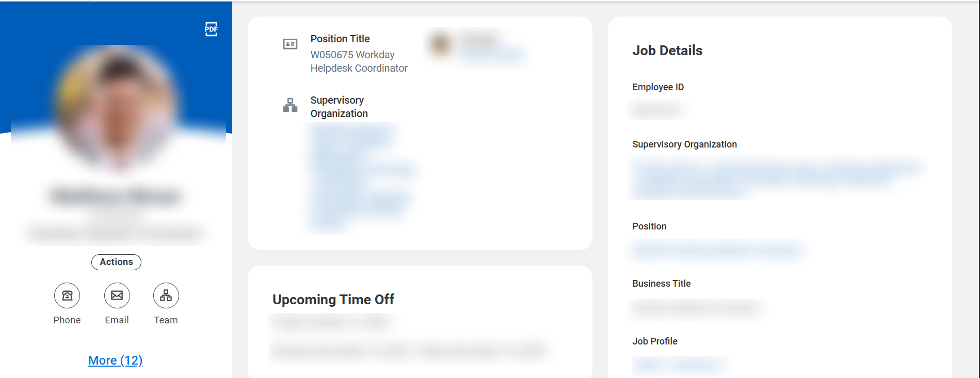Click the hierarchy icon beside Supervisory Organization

(x=290, y=105)
